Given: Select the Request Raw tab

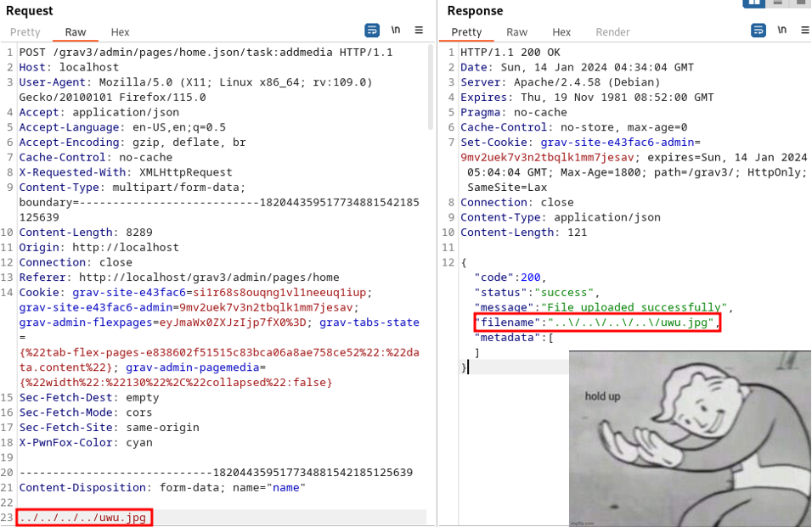Looking at the screenshot, I should [76, 32].
